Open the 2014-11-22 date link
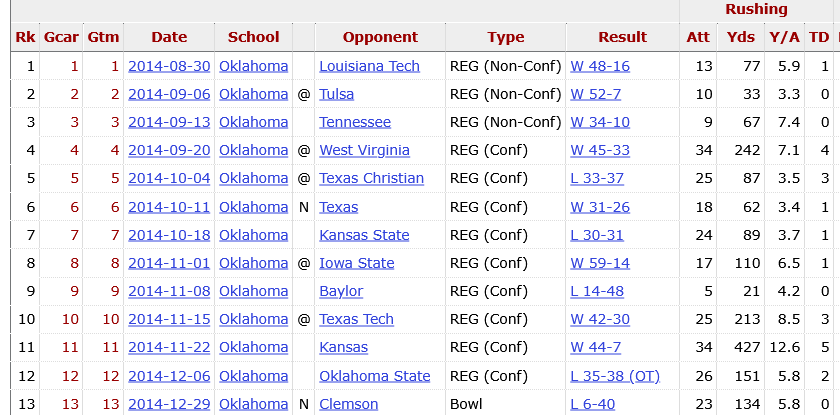 [x=169, y=347]
